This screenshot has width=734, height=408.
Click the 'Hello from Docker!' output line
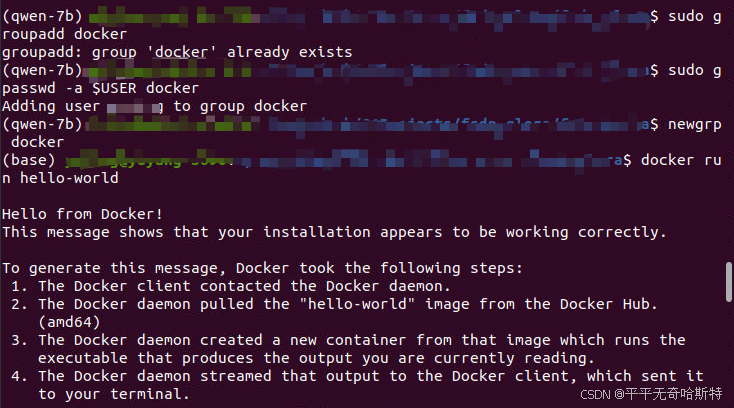[82, 214]
